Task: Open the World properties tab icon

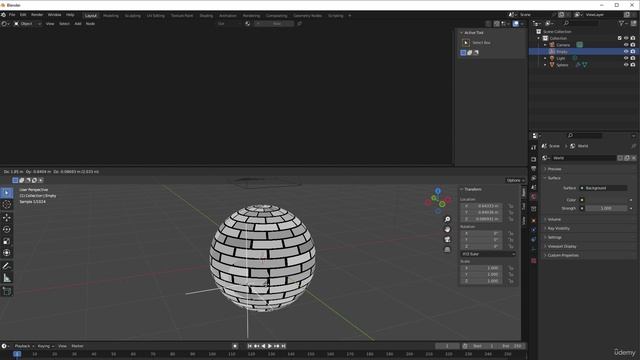Action: pos(533,197)
